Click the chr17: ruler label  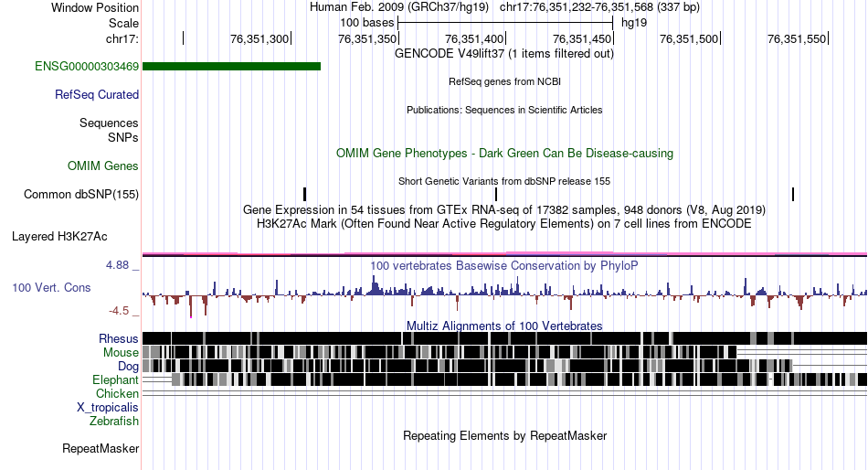(x=122, y=38)
